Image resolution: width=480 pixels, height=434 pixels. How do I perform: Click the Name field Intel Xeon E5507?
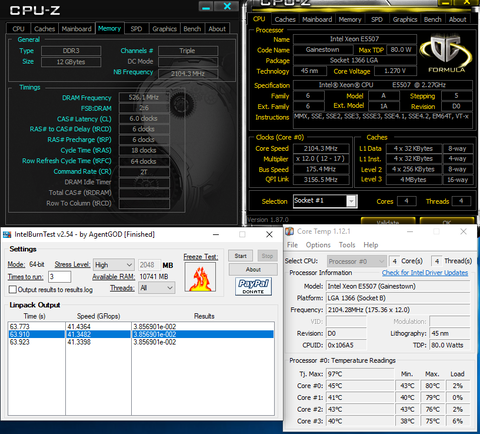coord(354,39)
